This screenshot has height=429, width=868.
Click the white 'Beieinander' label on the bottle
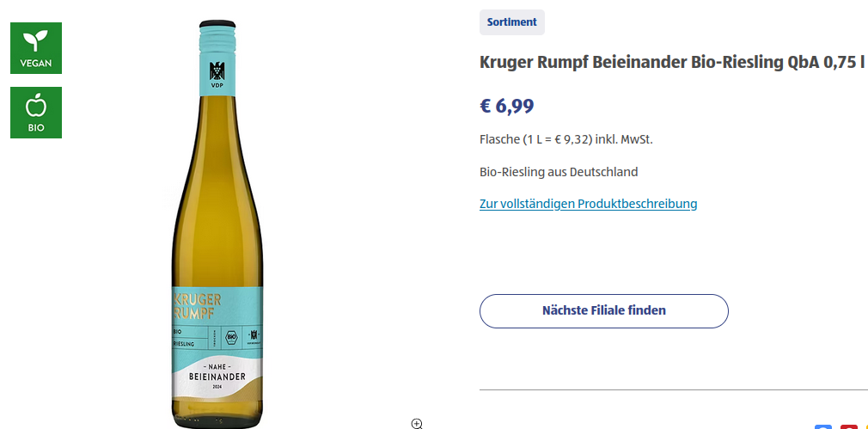pos(217,376)
